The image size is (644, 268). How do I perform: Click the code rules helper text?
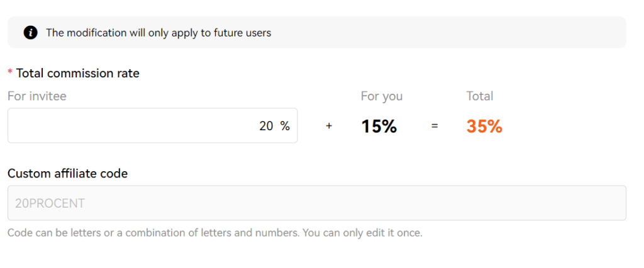click(x=215, y=233)
